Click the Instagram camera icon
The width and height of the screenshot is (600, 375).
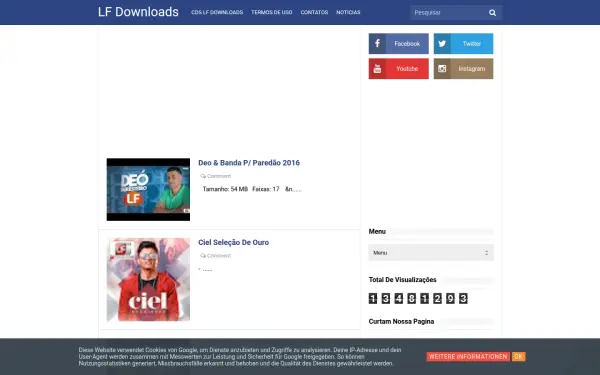(x=442, y=69)
